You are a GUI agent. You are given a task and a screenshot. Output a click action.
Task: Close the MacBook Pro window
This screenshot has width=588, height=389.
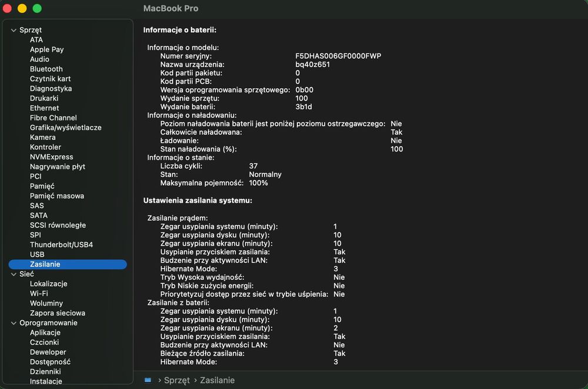click(7, 8)
